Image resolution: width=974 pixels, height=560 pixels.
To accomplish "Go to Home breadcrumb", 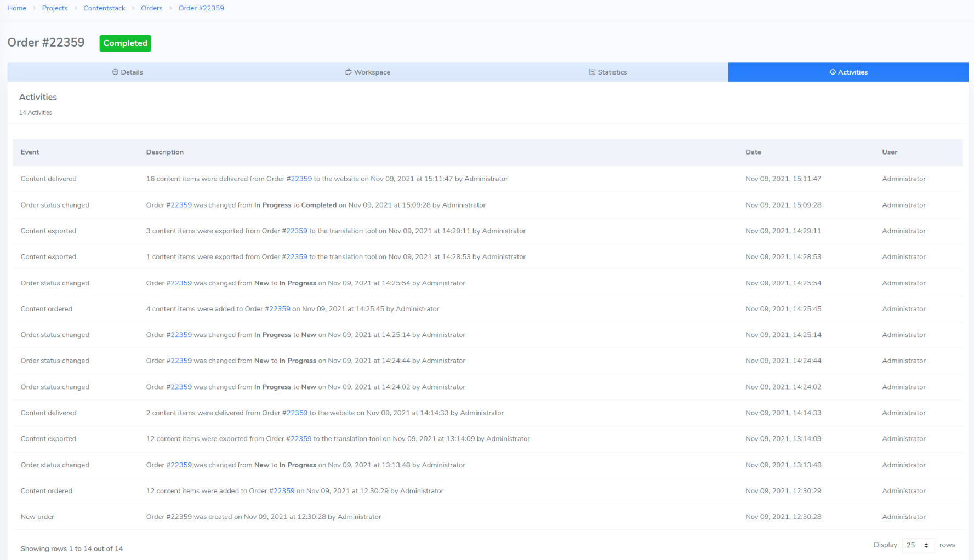I will [x=16, y=8].
